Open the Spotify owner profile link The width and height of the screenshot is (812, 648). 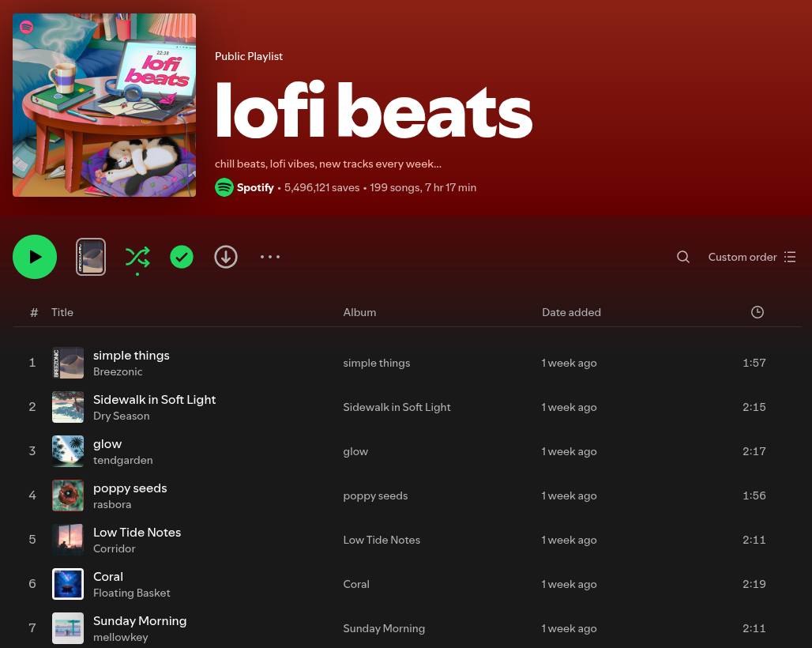point(255,187)
